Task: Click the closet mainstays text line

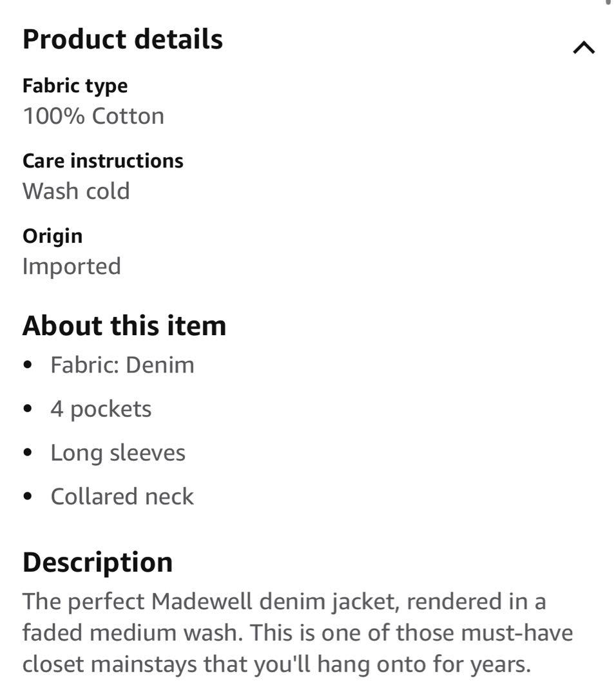Action: pyautogui.click(x=276, y=665)
